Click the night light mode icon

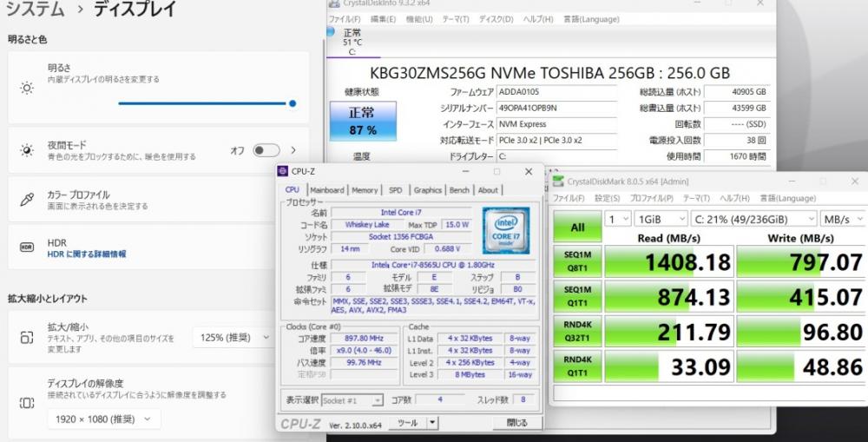click(x=27, y=150)
